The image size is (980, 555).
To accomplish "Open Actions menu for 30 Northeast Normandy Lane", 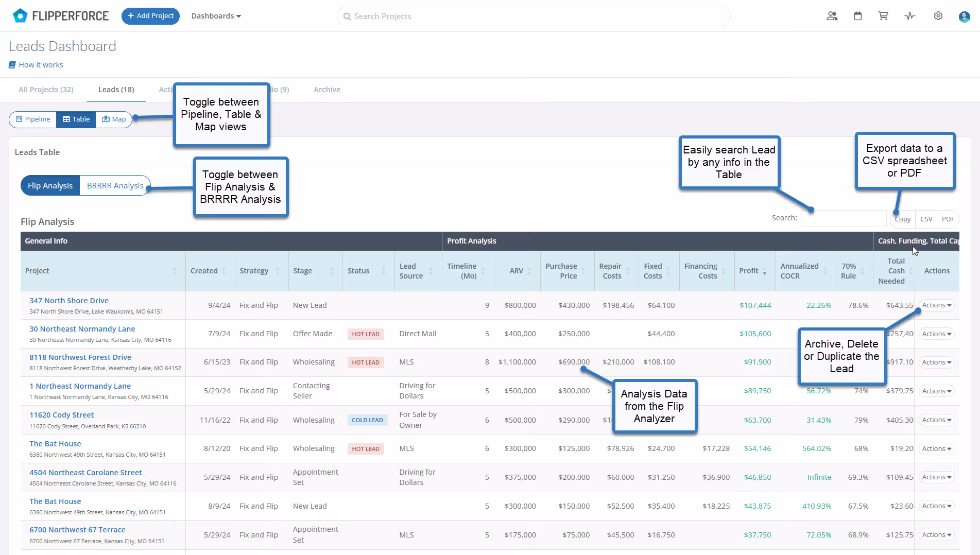I will (x=936, y=334).
